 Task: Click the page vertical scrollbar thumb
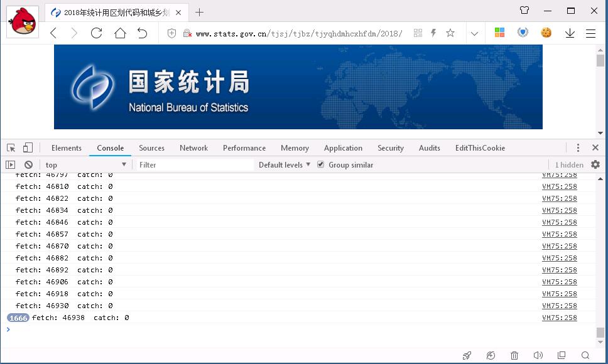600,60
